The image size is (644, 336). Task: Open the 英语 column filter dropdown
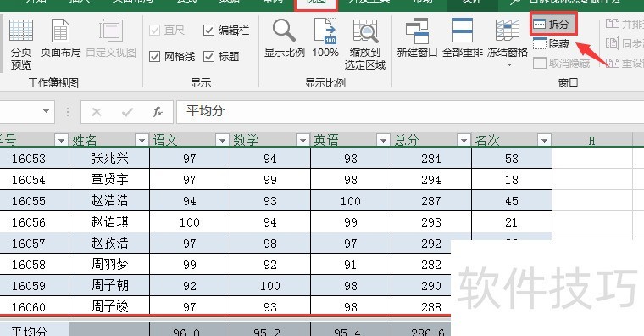click(x=383, y=141)
